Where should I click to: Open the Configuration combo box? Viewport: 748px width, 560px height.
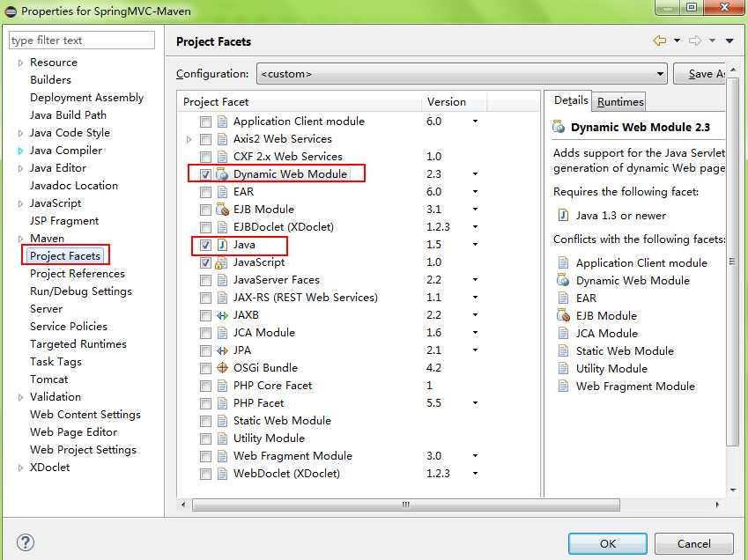[462, 74]
